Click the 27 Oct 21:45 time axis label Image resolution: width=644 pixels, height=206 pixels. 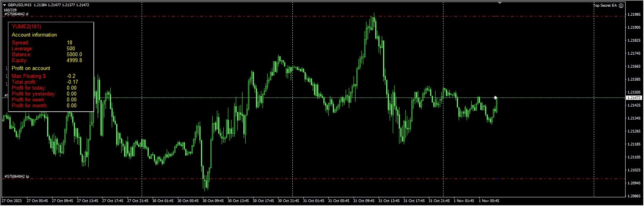click(x=138, y=201)
